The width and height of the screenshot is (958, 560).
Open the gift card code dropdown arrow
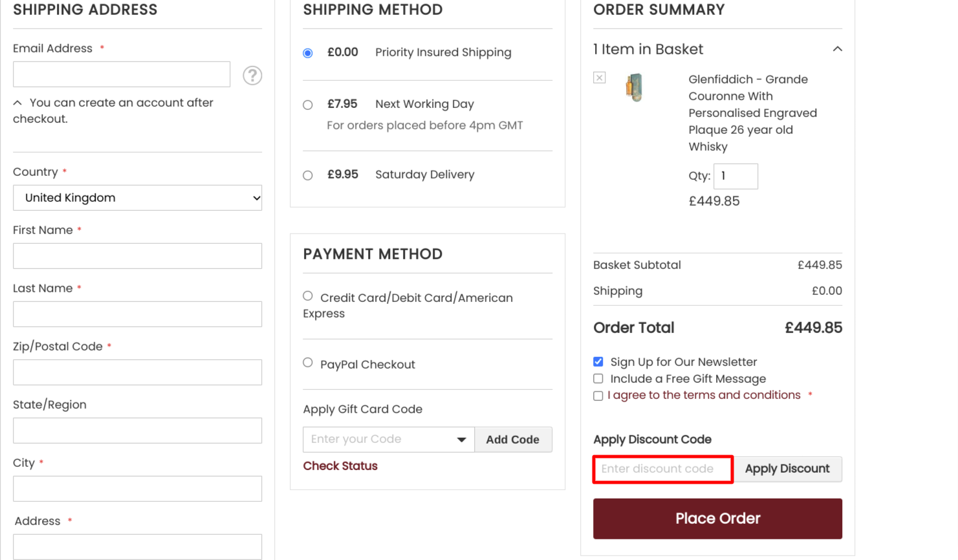(x=461, y=439)
